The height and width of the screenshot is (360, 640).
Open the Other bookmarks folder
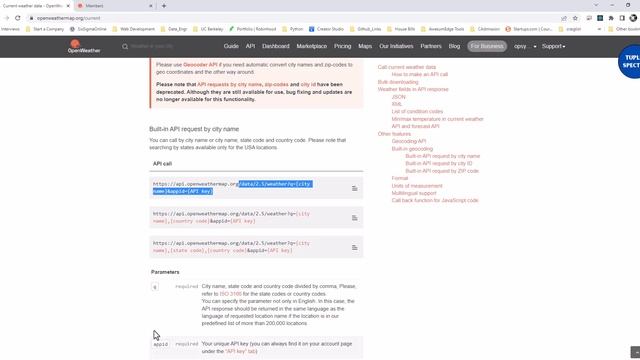pyautogui.click(x=623, y=29)
